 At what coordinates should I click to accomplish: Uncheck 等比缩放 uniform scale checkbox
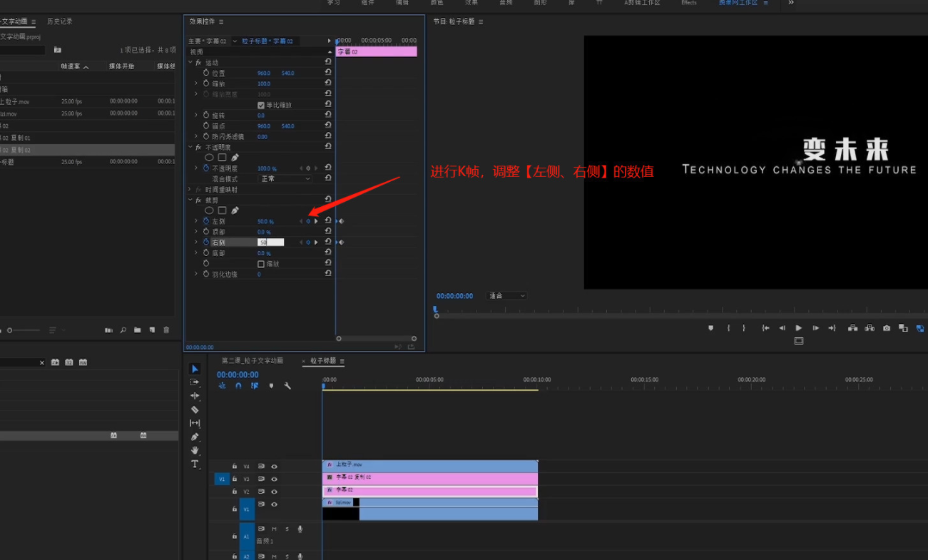[261, 105]
